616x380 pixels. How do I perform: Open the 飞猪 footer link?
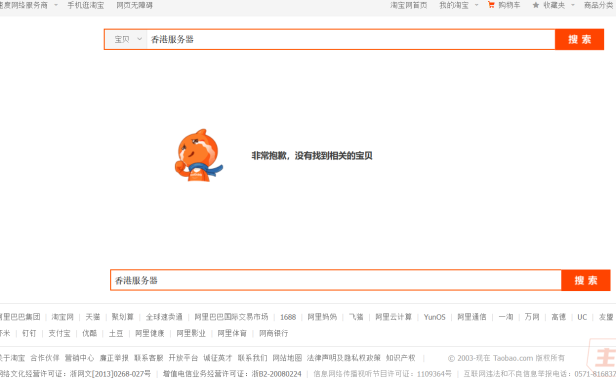point(356,317)
